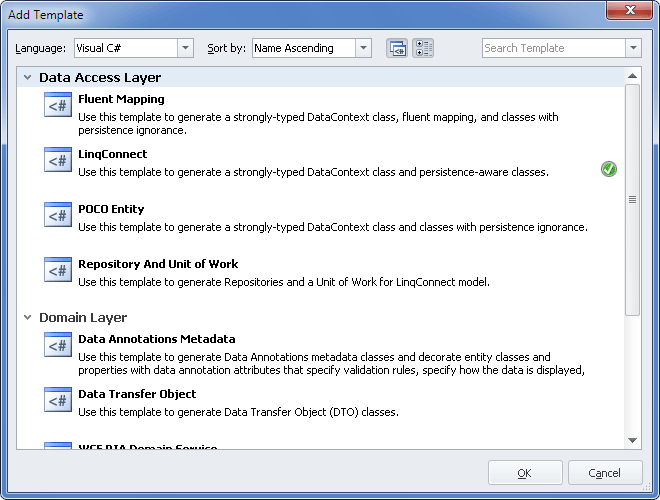Click the Repository And Unit of Work icon
Viewport: 660px width, 500px height.
(x=58, y=269)
